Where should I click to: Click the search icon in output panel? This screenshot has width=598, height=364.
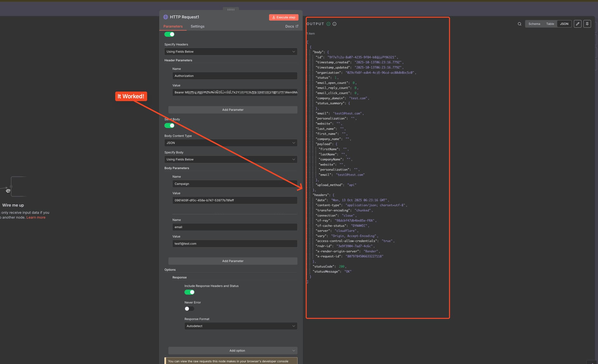(x=519, y=24)
